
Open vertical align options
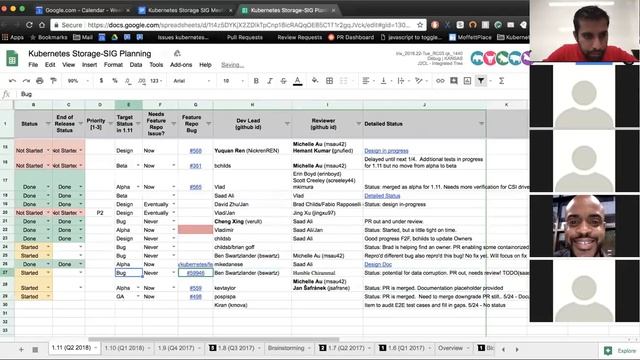pos(383,81)
